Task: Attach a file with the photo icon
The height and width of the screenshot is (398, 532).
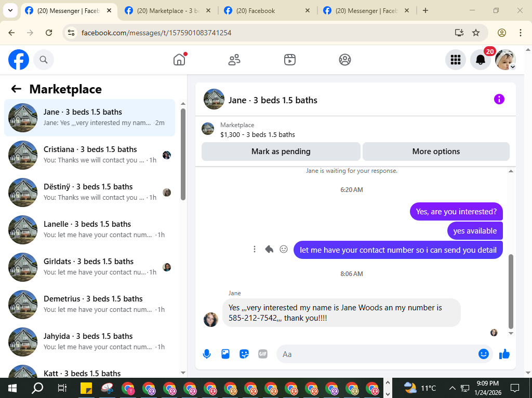Action: coord(225,354)
